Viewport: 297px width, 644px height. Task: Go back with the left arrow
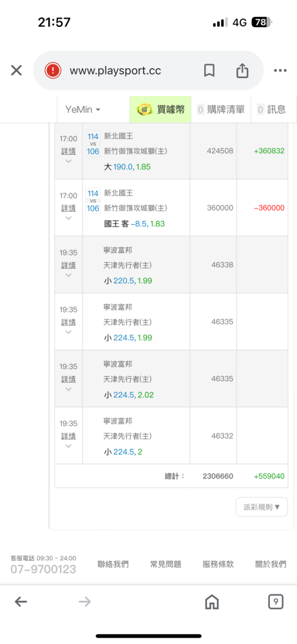pyautogui.click(x=21, y=602)
